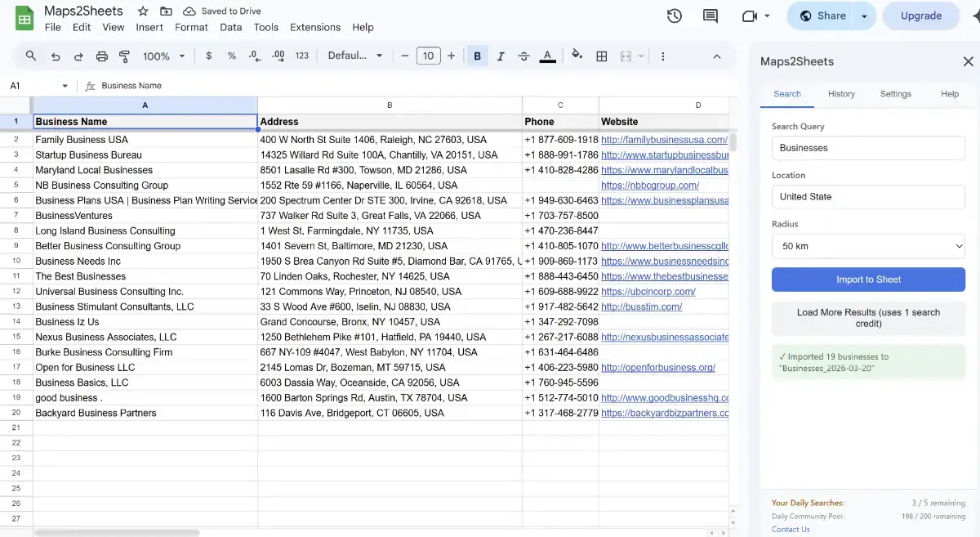Open the more toolbar options menu
This screenshot has height=537, width=980.
[x=662, y=56]
